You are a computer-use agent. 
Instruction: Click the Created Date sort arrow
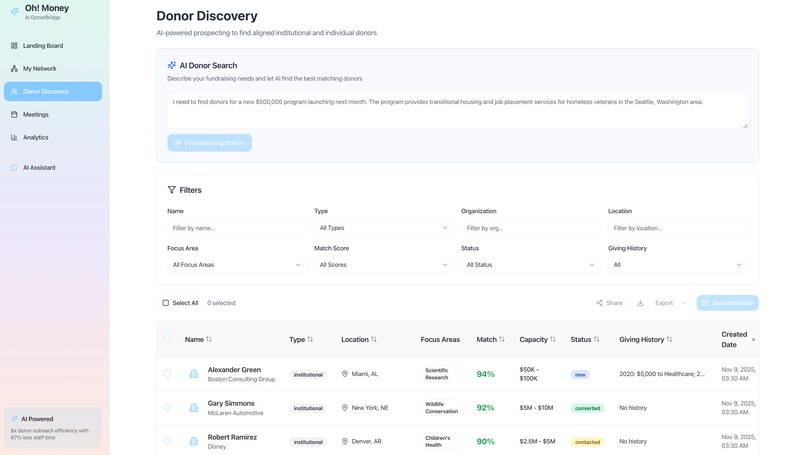coord(754,339)
